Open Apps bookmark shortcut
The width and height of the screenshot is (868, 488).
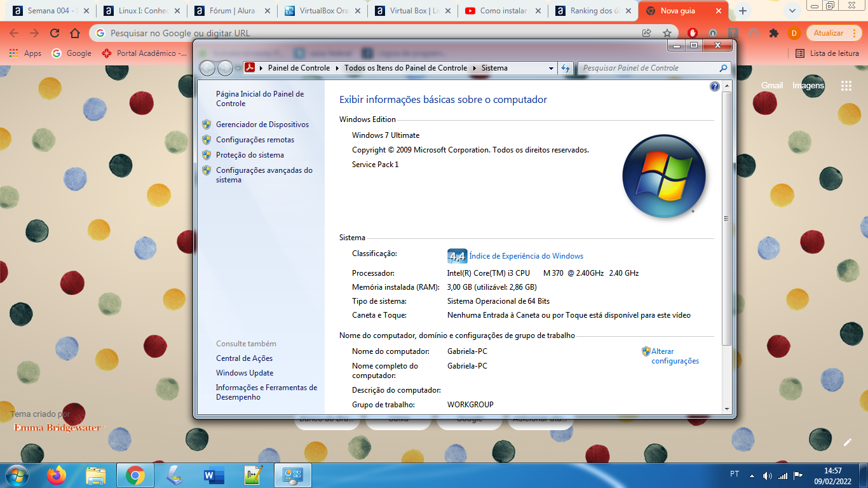point(25,53)
